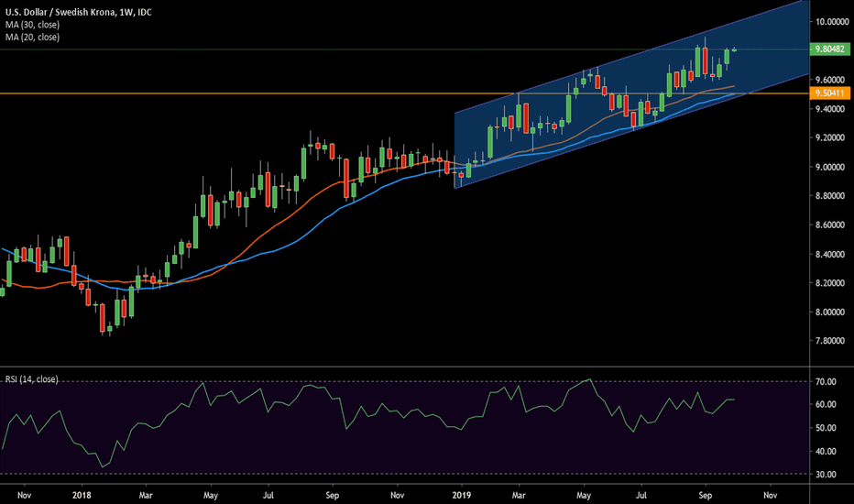Click the 8.60000 price axis label

(830, 225)
